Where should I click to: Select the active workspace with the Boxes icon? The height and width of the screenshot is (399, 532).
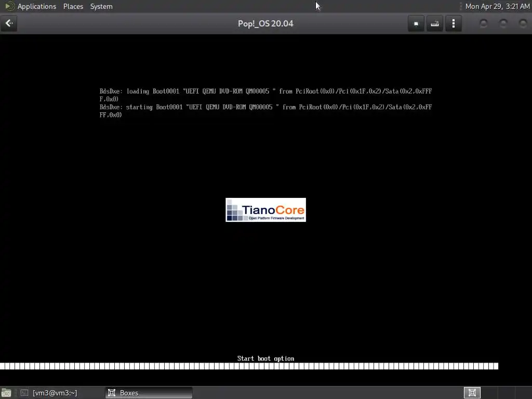click(472, 393)
